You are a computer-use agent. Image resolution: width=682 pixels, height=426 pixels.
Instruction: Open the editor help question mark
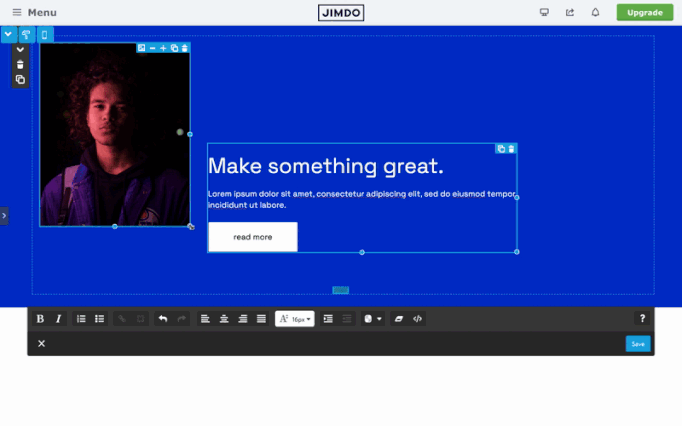point(642,319)
